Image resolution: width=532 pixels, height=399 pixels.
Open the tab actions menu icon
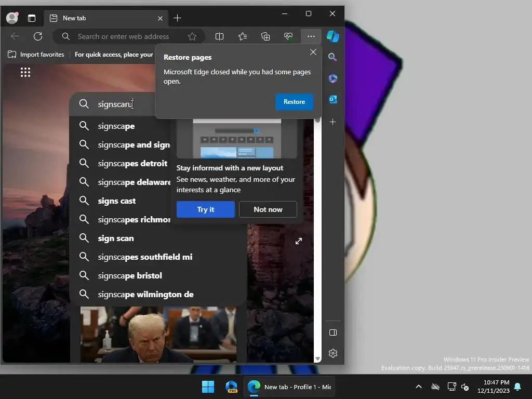[32, 18]
